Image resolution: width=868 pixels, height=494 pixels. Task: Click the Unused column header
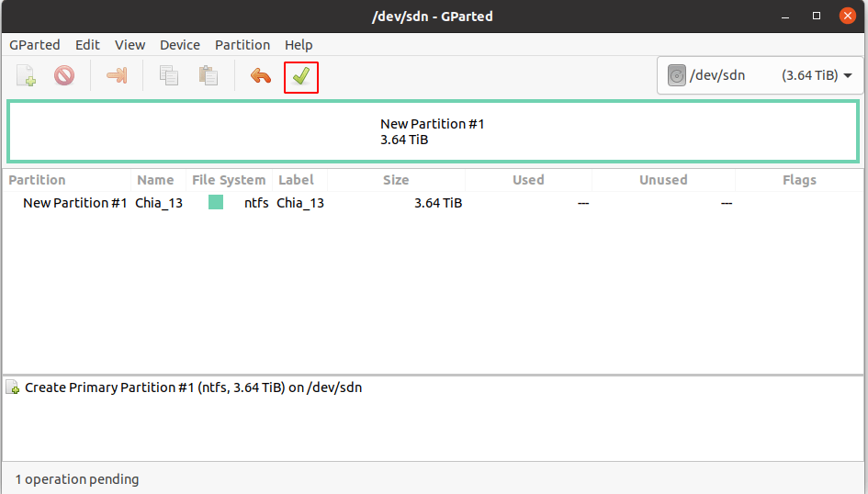(x=663, y=180)
